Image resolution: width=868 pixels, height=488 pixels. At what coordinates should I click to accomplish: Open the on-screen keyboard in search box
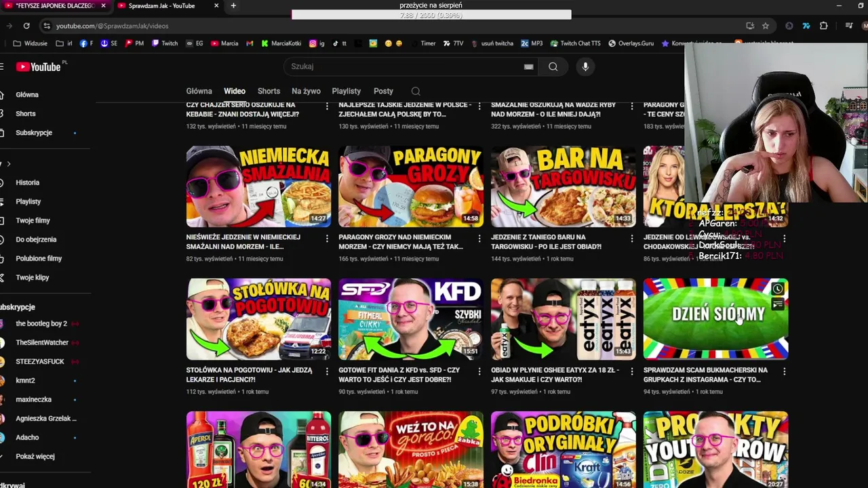click(528, 66)
